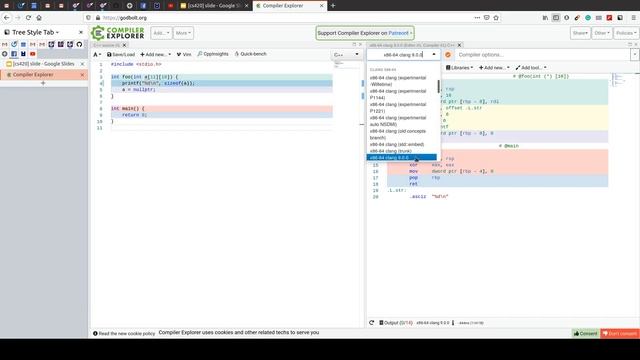Select highlighted x86-64 clang 8.0.0 entry
The image size is (640, 360).
pos(402,158)
